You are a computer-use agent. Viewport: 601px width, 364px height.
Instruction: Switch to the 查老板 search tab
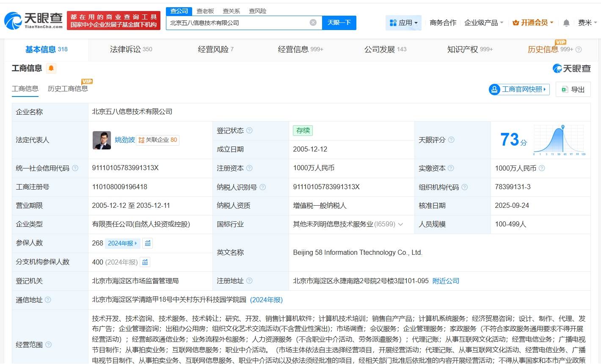(204, 11)
